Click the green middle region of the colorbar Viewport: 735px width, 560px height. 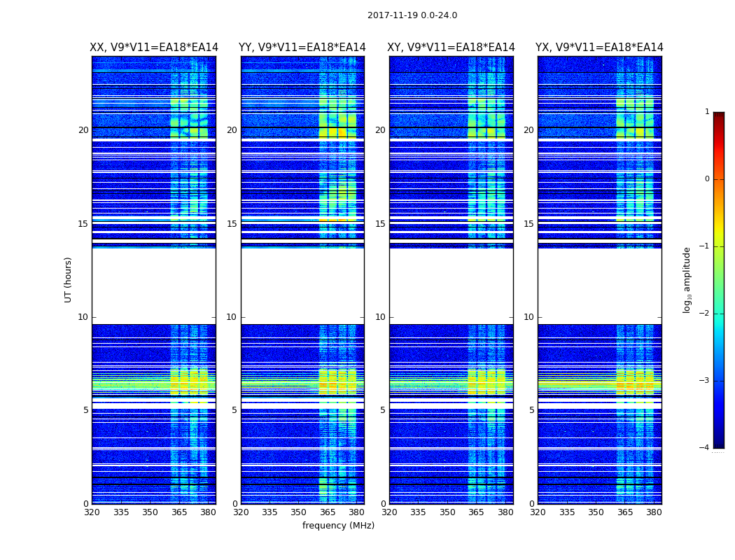coord(719,280)
